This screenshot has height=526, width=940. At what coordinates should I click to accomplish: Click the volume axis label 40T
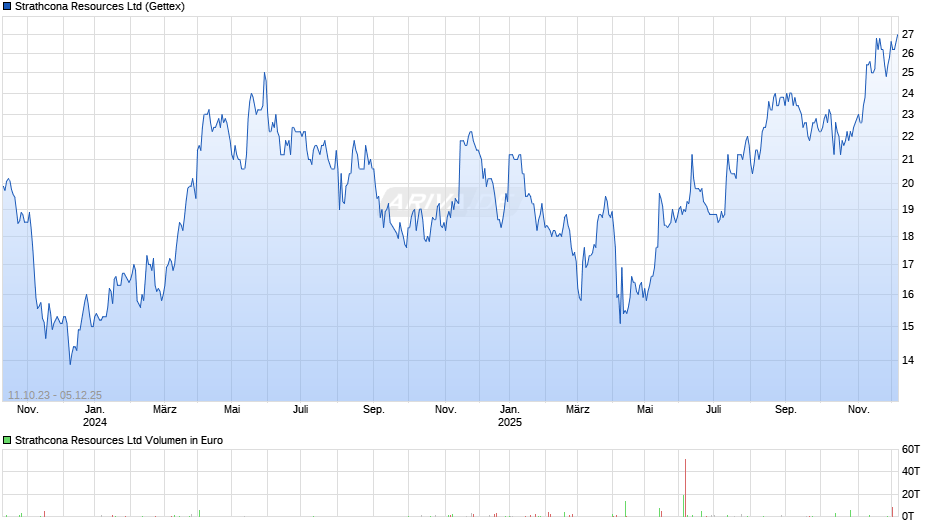911,471
